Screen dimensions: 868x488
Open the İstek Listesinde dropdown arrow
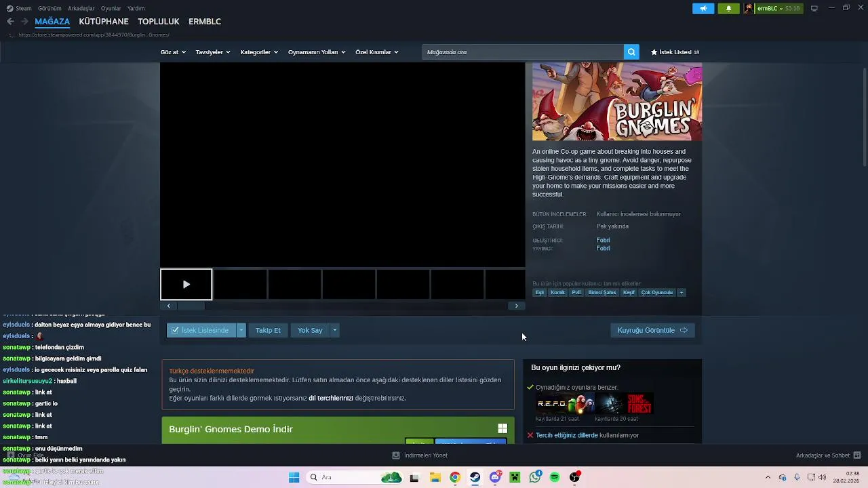pos(241,330)
